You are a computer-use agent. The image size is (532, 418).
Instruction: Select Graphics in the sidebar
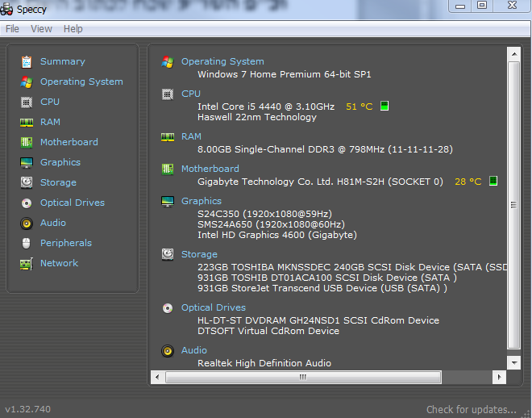[x=60, y=162]
